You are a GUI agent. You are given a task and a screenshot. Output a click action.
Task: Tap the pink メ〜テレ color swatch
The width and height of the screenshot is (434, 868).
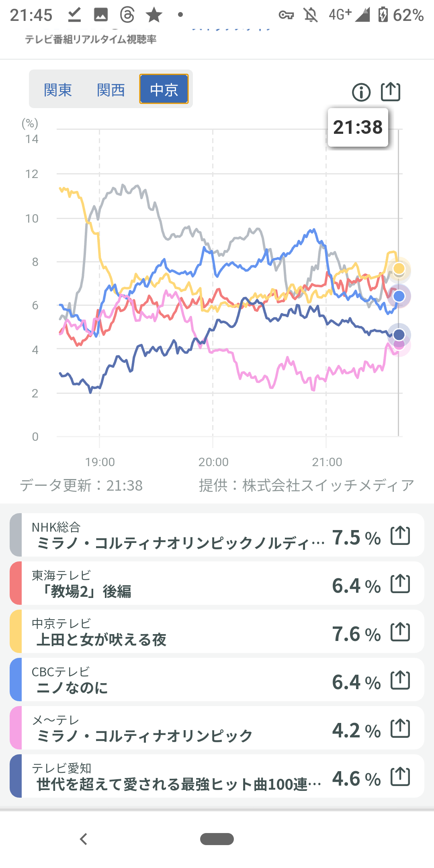[x=16, y=728]
